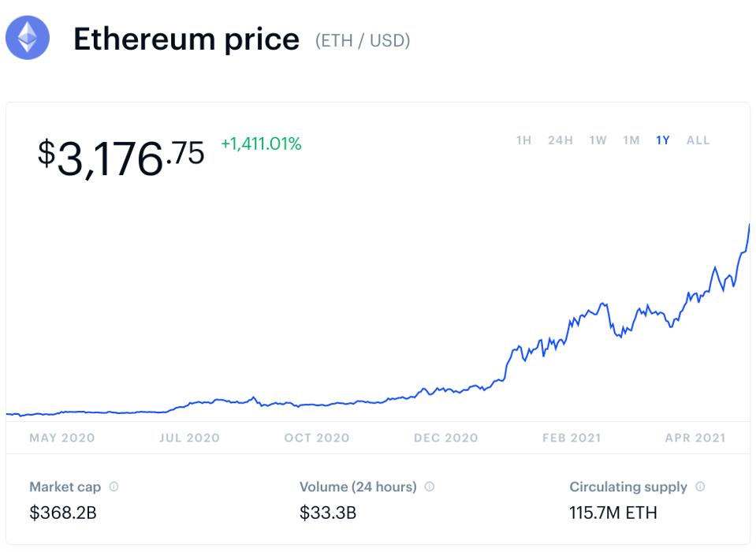
Task: Click the Ethereum logo icon
Action: [28, 39]
